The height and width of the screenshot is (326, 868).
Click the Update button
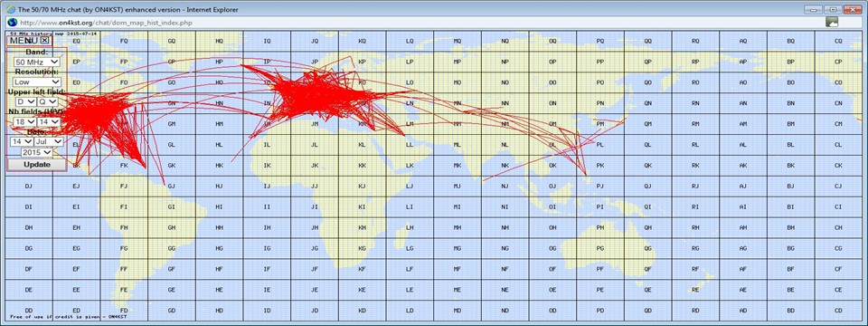pos(37,165)
